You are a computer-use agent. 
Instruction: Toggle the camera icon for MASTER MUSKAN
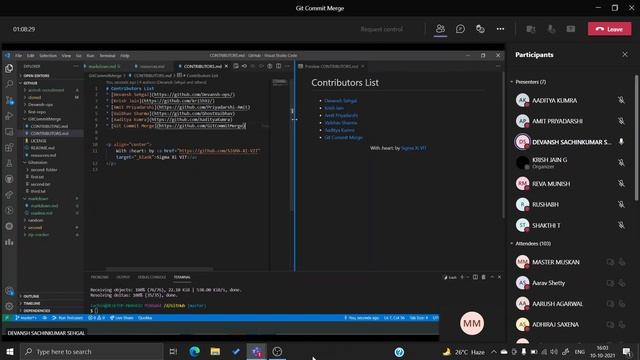pyautogui.click(x=610, y=262)
